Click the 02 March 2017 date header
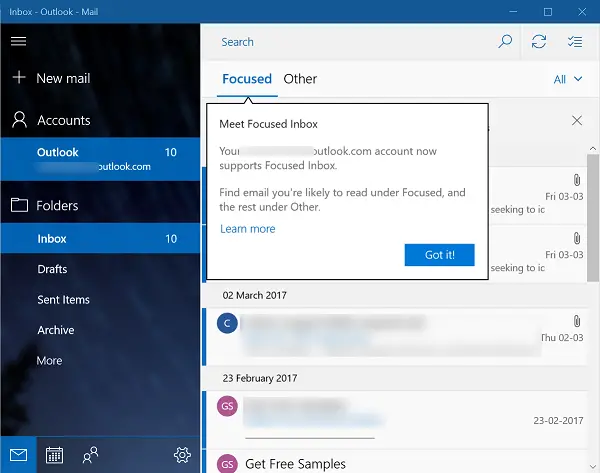The image size is (600, 473). point(254,295)
